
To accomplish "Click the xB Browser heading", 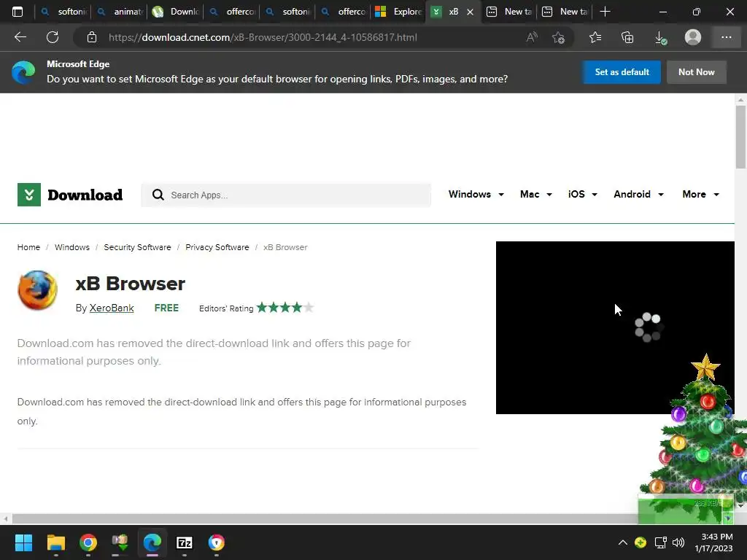I will click(x=130, y=284).
